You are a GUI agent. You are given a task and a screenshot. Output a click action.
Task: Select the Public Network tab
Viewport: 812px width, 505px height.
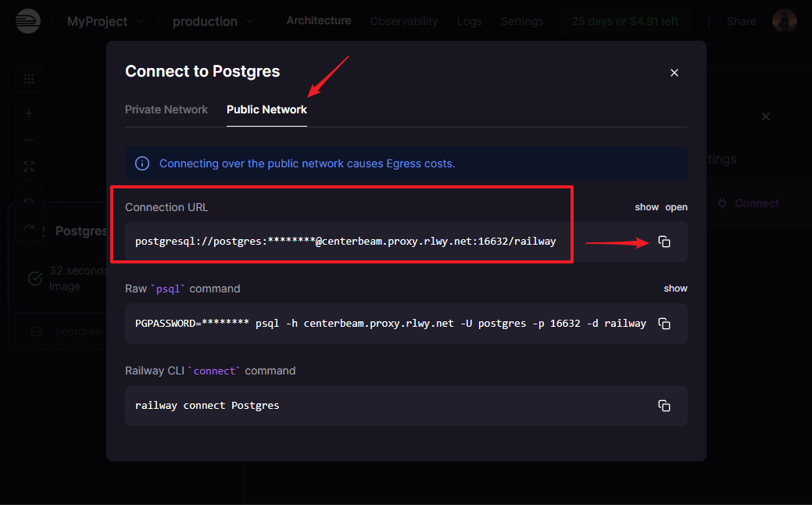[266, 109]
